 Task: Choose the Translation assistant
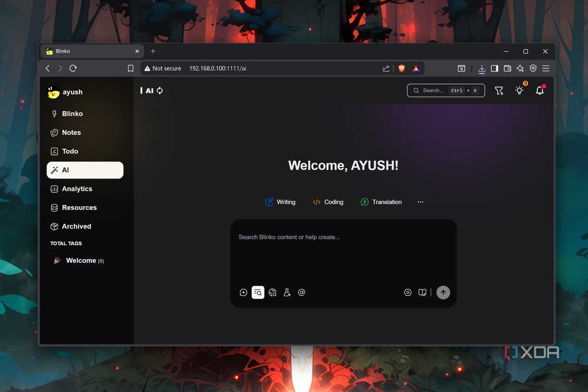coord(381,202)
